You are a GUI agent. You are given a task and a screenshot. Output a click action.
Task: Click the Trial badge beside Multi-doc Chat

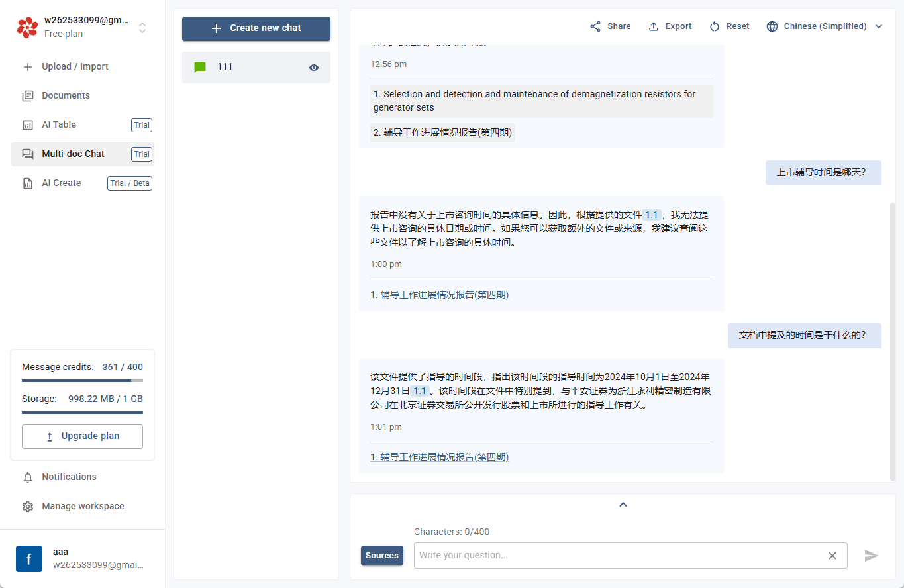[142, 154]
